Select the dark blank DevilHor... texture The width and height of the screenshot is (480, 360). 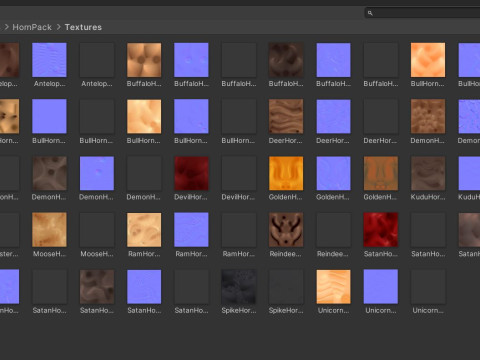(239, 173)
